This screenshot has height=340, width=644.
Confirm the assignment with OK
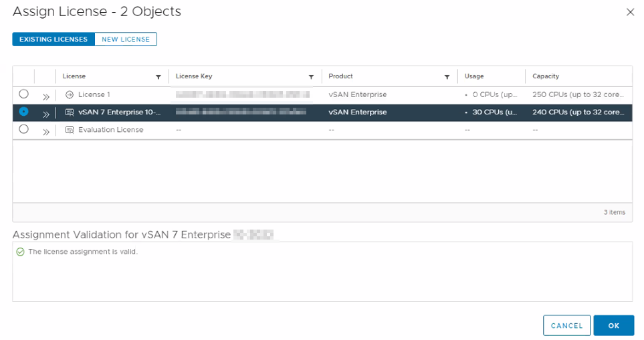tap(614, 326)
